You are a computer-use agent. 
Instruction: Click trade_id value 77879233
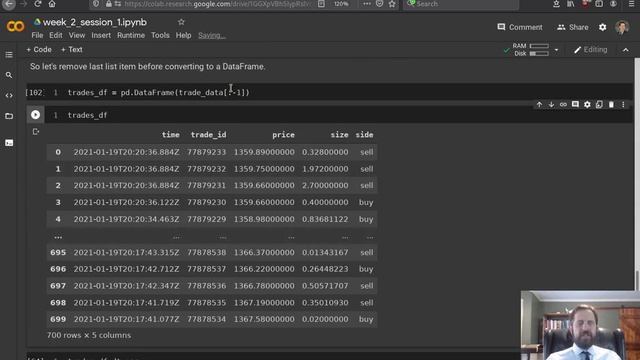(207, 152)
